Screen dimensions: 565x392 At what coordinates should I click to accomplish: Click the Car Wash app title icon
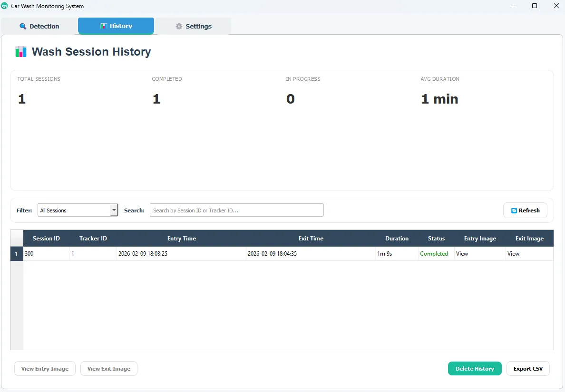(4, 6)
